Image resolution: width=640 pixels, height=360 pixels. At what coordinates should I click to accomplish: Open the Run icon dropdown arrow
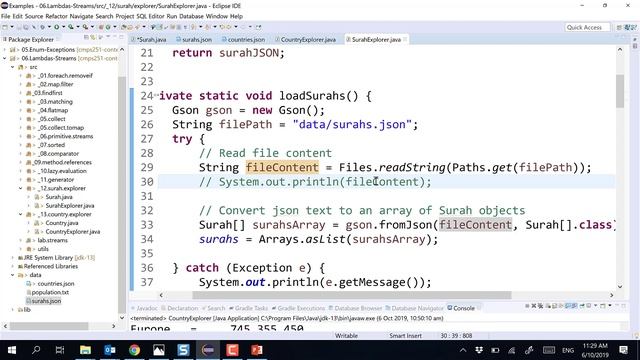coord(63,27)
